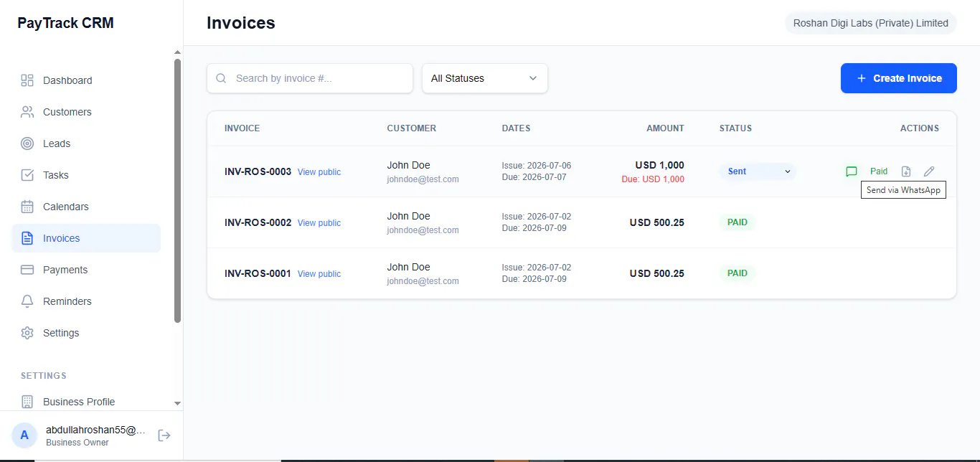
Task: Click the INVOICE column header
Action: pos(242,128)
